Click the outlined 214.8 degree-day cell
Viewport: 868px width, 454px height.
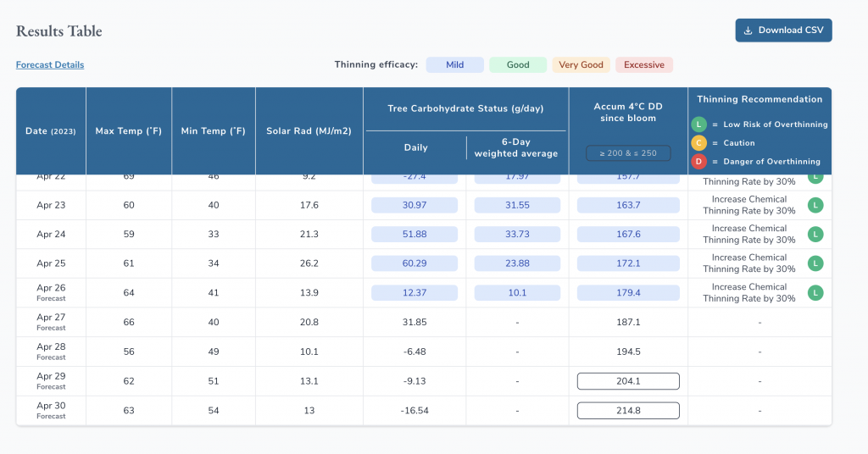click(628, 411)
